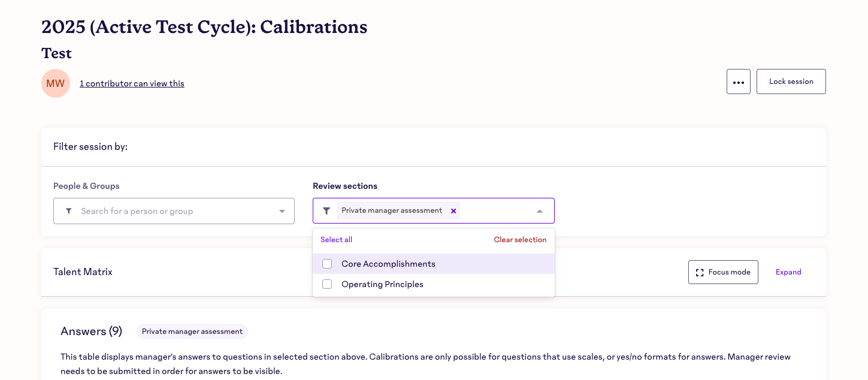Screen dimensions: 868x380
Task: Click the Lock session button
Action: click(791, 82)
